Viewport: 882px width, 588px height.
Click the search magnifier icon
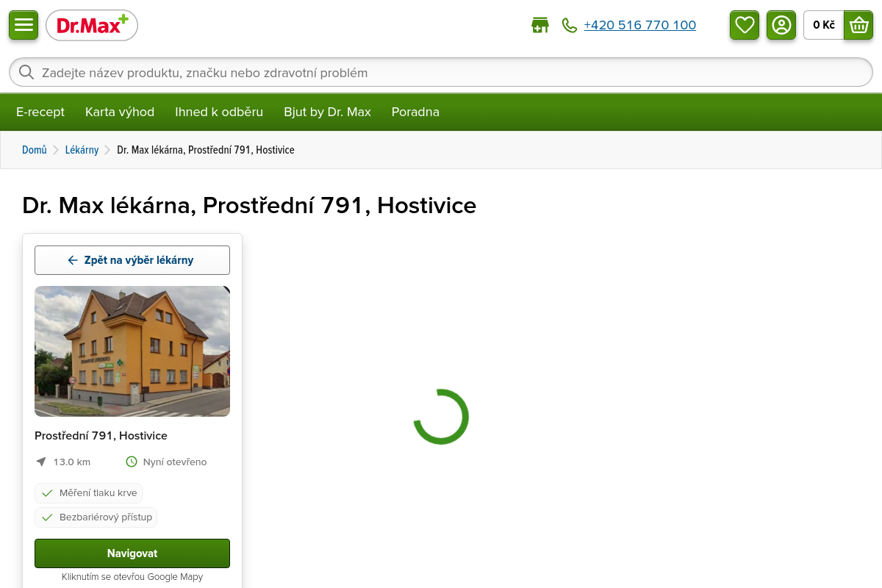(x=26, y=72)
